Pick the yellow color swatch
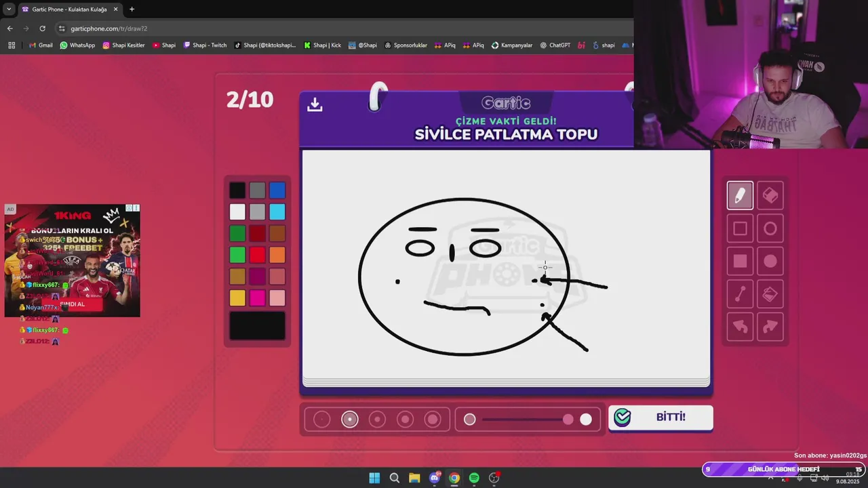Screen dimensions: 868x488 [x=237, y=298]
